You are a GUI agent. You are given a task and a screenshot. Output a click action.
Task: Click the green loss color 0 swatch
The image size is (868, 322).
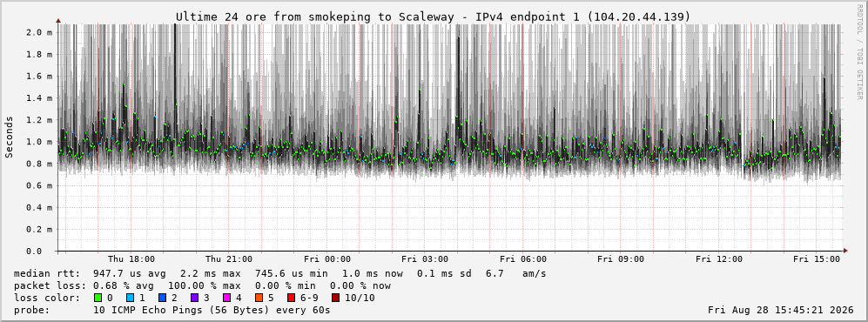click(x=98, y=298)
